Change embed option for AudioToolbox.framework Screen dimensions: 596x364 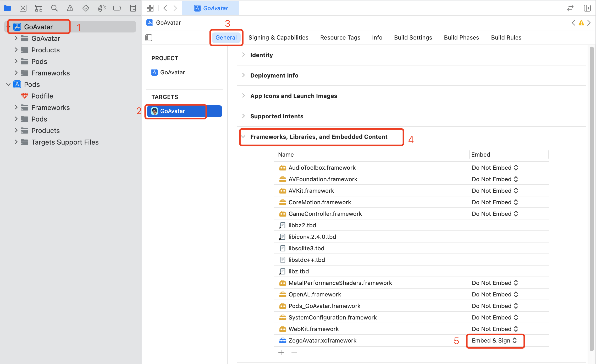click(495, 168)
